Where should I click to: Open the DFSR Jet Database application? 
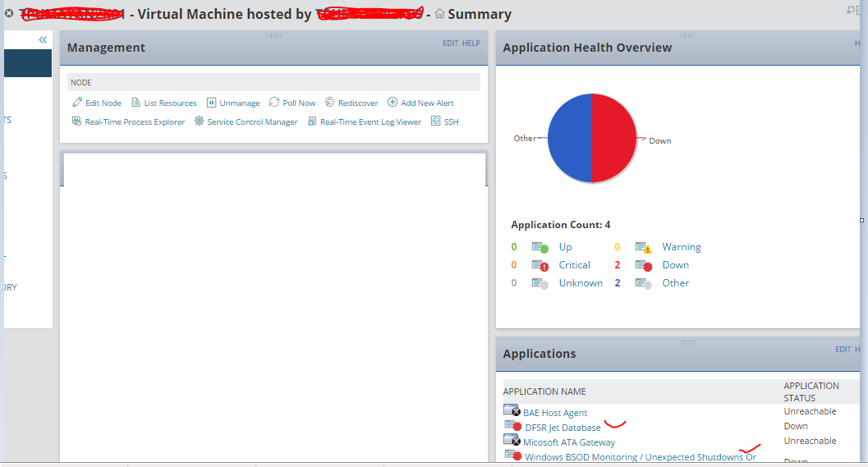(563, 428)
